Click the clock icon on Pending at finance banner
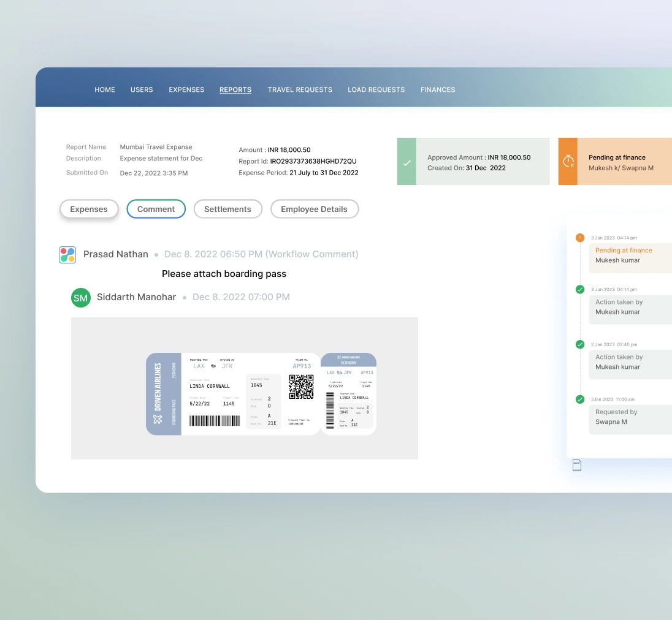Viewport: 672px width, 620px height. coord(569,161)
